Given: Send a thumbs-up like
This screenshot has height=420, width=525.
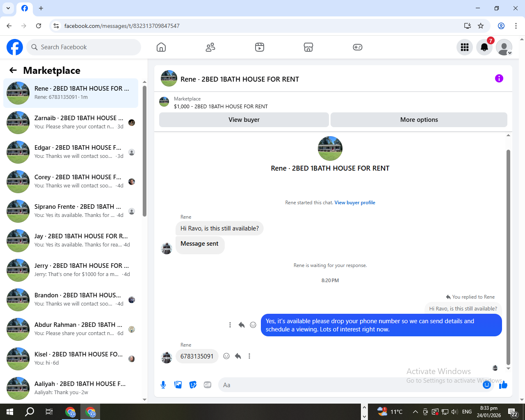Looking at the screenshot, I should [503, 385].
